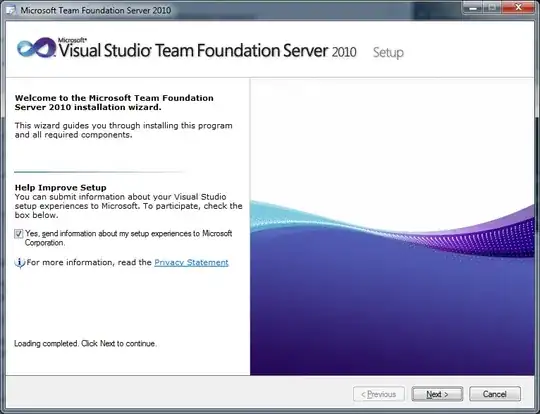
Task: Click the greyed-out Previous button
Action: click(379, 394)
